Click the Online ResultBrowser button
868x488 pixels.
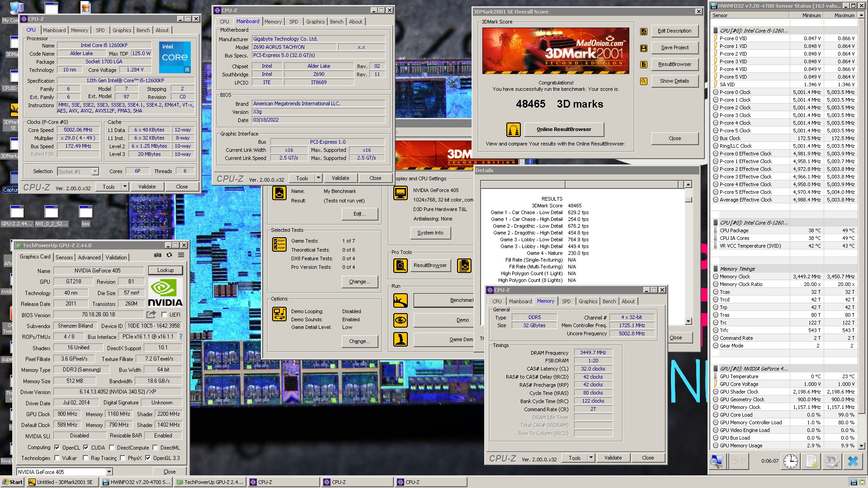(x=564, y=130)
